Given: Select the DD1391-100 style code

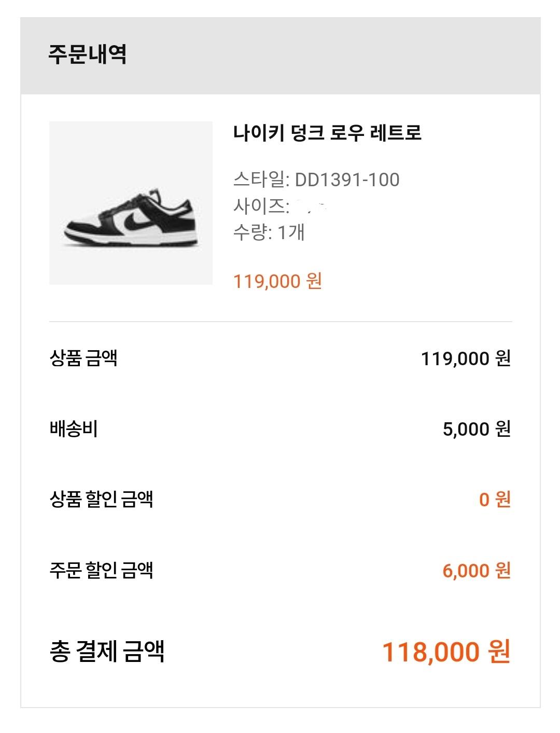Looking at the screenshot, I should click(347, 180).
